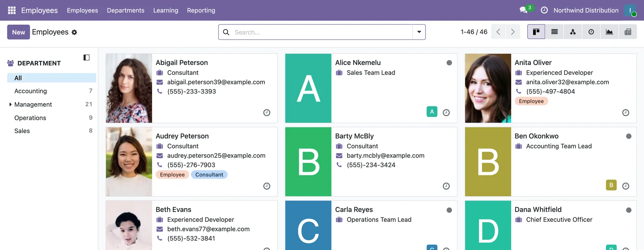Click the search magnifier icon

click(226, 32)
